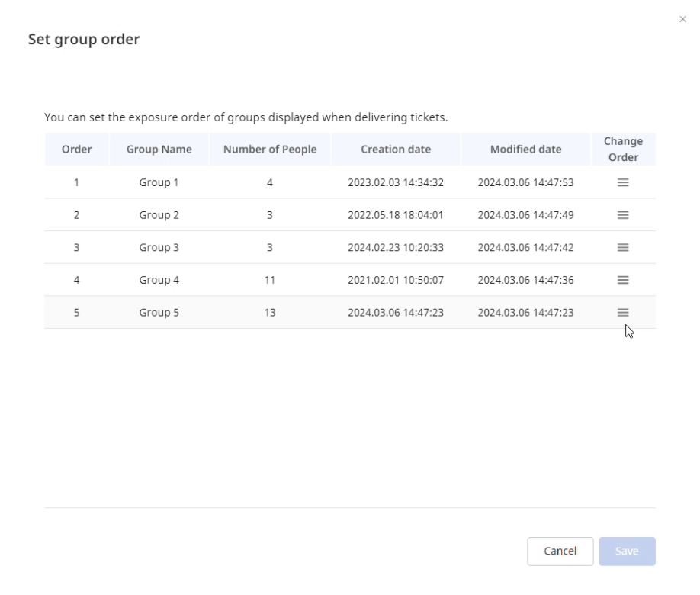This screenshot has height=595, width=700.
Task: Click the reorder handle for Group 4
Action: pyautogui.click(x=623, y=280)
